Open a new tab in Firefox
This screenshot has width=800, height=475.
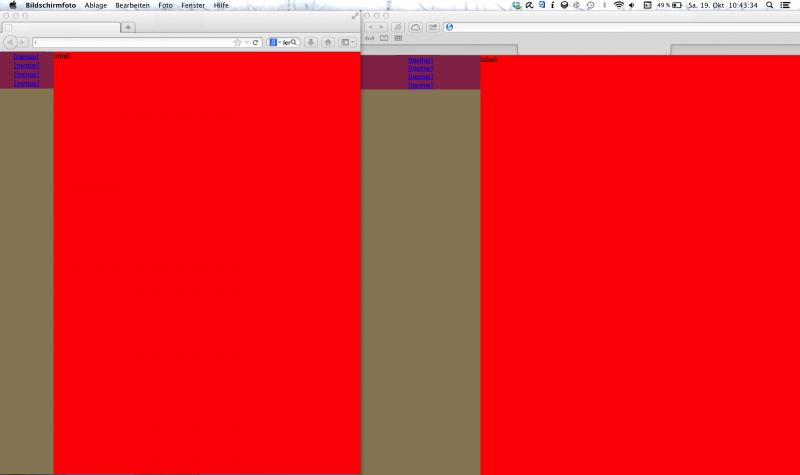128,27
